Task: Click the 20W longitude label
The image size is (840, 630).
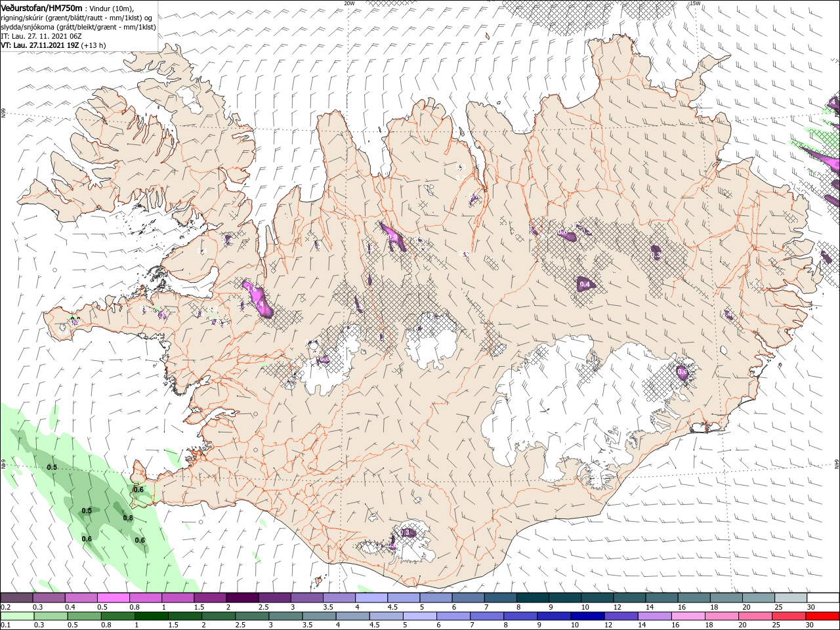Action: pyautogui.click(x=349, y=3)
